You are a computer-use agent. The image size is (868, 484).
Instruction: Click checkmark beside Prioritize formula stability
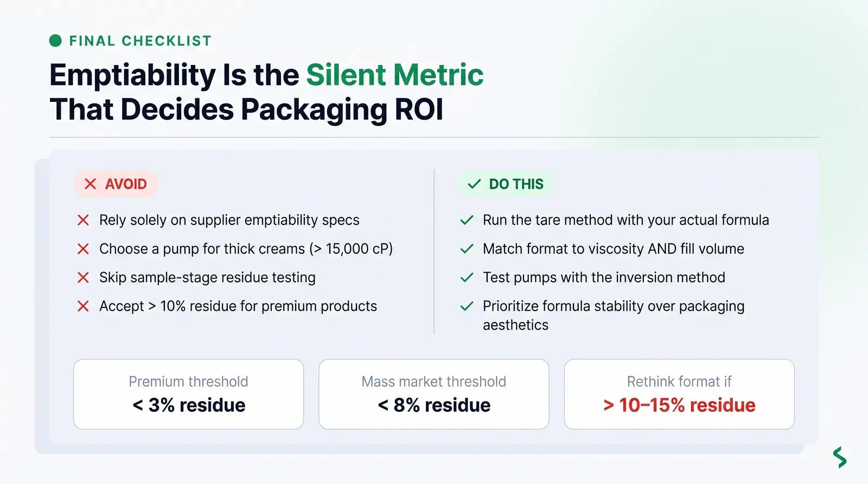click(x=467, y=306)
